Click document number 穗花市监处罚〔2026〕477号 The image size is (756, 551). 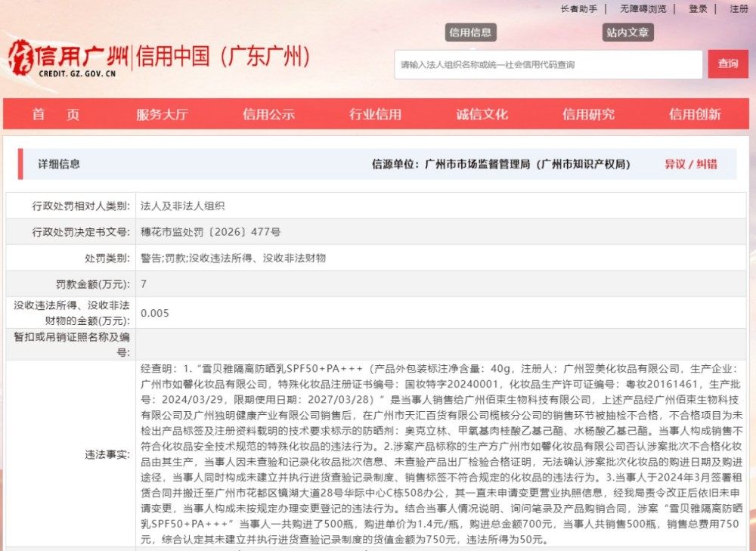click(x=211, y=232)
